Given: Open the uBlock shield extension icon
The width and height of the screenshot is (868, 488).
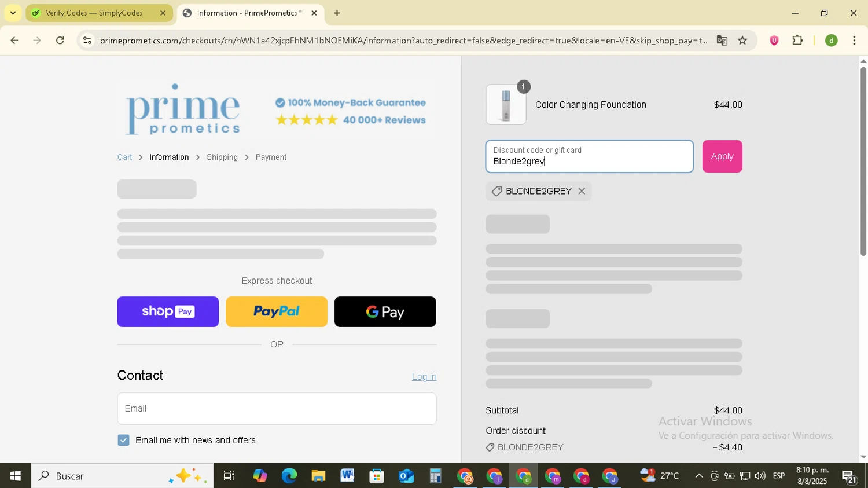Looking at the screenshot, I should [x=774, y=41].
